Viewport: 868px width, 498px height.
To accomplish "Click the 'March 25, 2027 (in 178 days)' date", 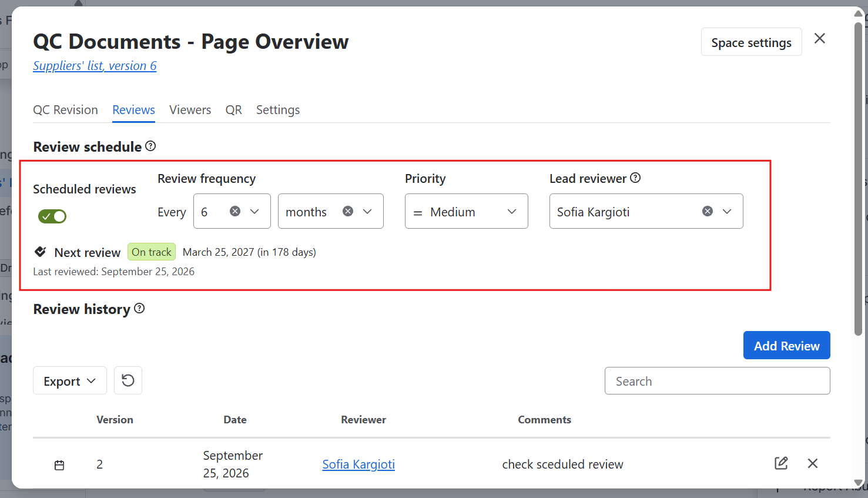I will coord(249,252).
